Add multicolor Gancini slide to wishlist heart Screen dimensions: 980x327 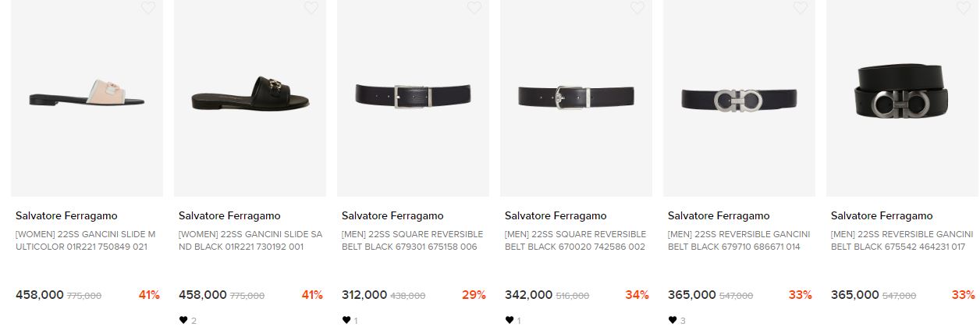147,8
